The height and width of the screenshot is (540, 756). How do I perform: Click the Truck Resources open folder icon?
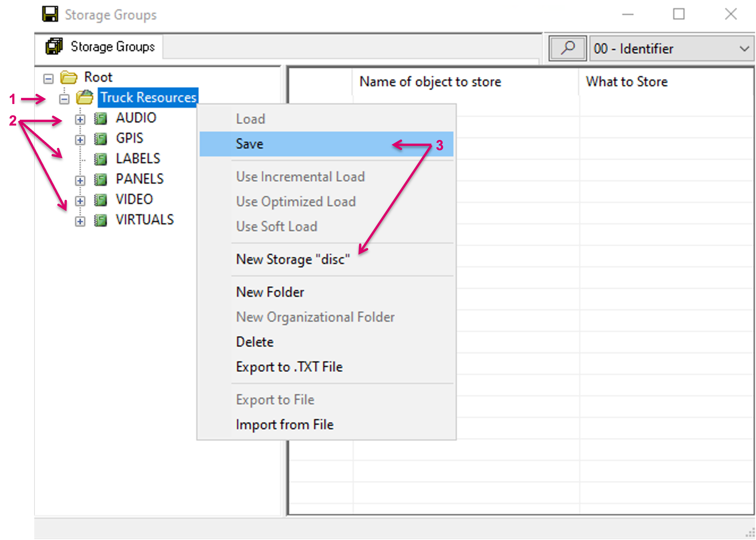click(85, 97)
